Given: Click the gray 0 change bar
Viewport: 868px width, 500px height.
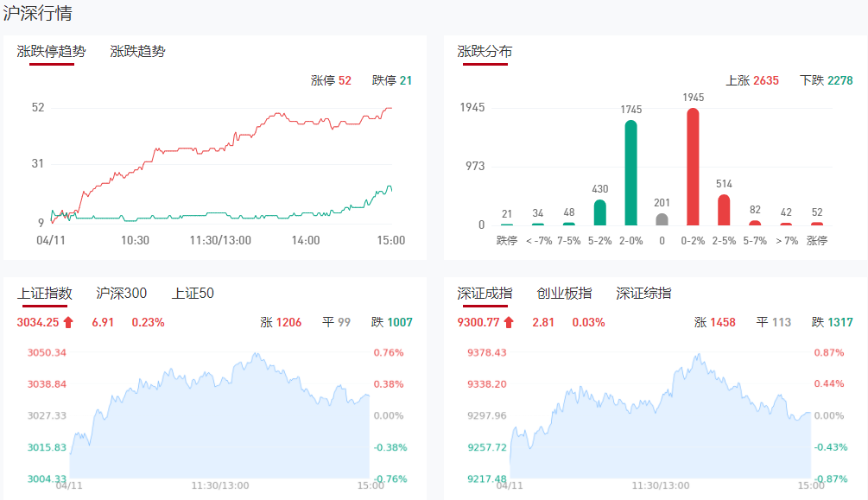Looking at the screenshot, I should [x=662, y=219].
